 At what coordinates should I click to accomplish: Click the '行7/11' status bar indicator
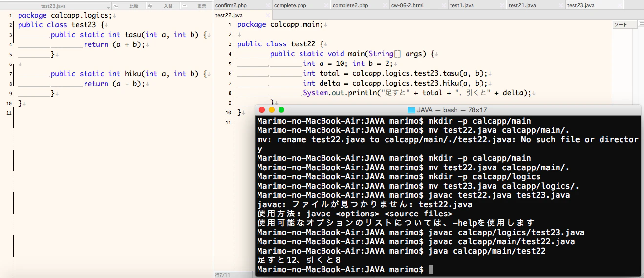click(x=222, y=275)
